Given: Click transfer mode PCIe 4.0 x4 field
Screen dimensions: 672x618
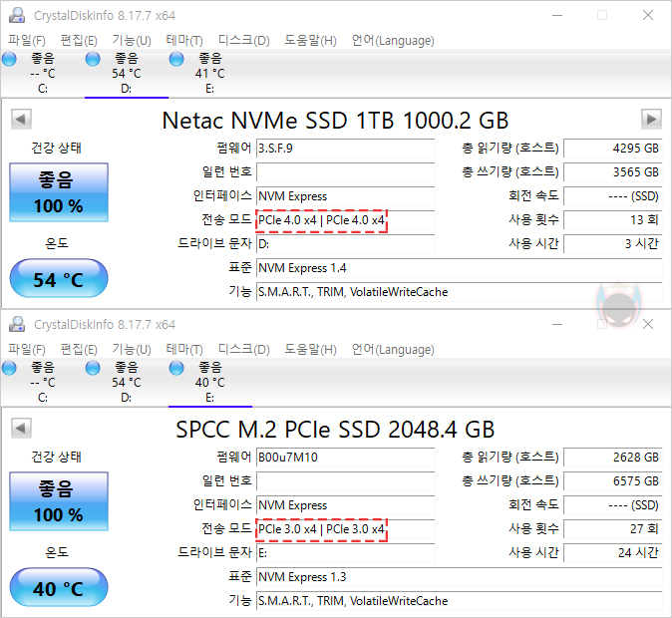Looking at the screenshot, I should click(345, 220).
